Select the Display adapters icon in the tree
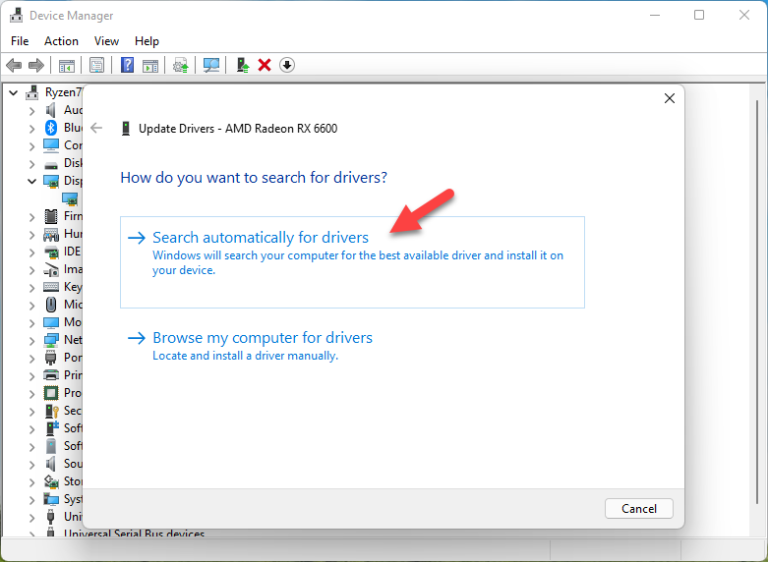Viewport: 768px width, 562px height. pyautogui.click(x=51, y=181)
